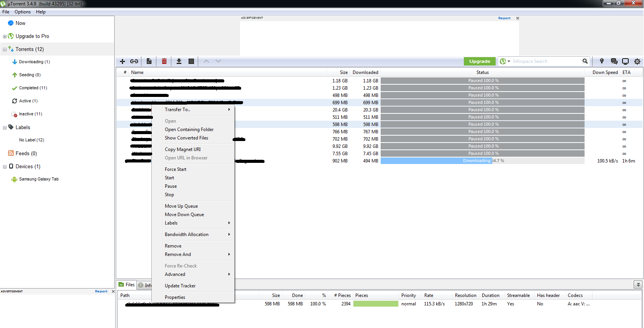Click the Samsung Galaxy Tab android icon
The width and height of the screenshot is (644, 328).
coord(14,179)
